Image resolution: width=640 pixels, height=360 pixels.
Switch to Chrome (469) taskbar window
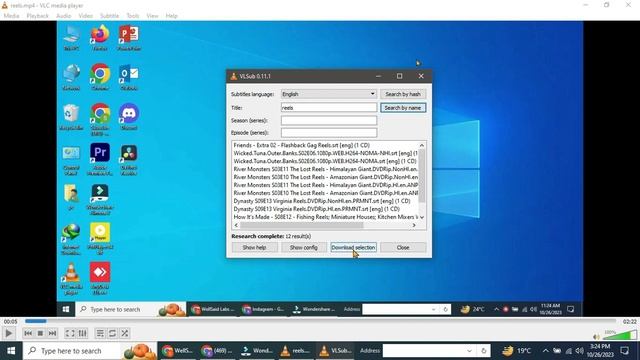[x=217, y=351]
